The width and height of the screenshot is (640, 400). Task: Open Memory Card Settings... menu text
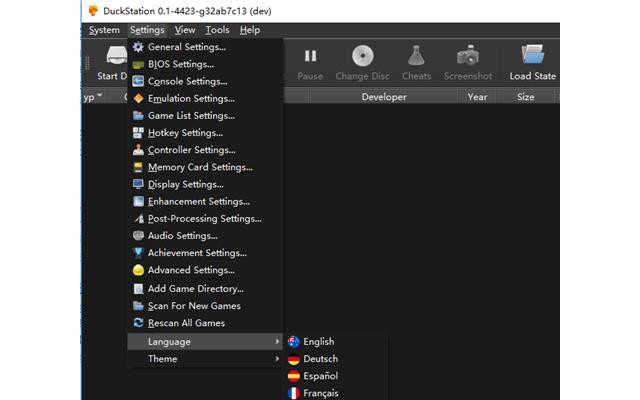200,167
